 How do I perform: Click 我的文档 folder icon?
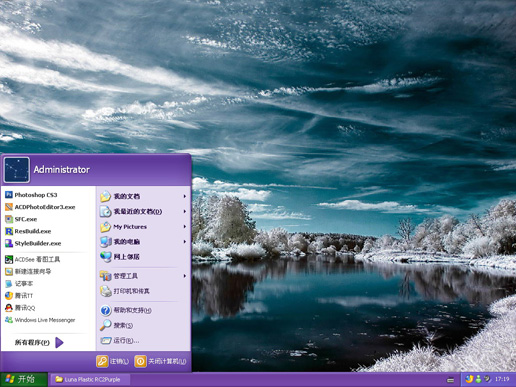pos(105,196)
